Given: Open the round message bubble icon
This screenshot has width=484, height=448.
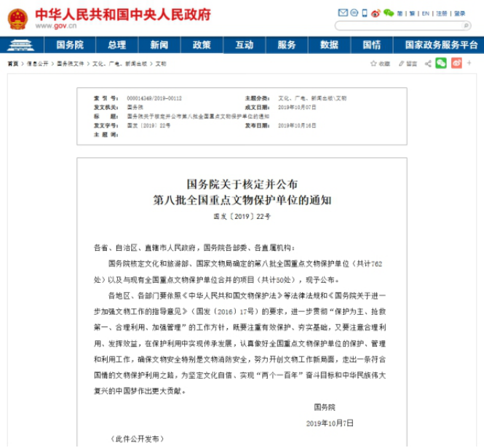Looking at the screenshot, I should (x=354, y=12).
